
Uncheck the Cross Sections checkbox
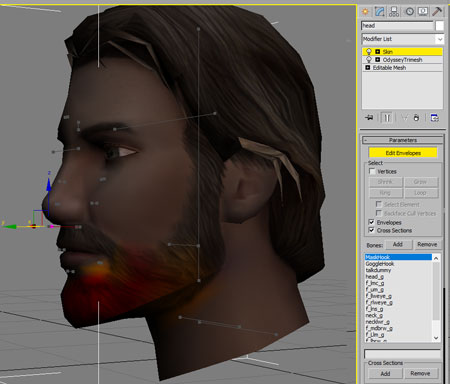[x=371, y=230]
